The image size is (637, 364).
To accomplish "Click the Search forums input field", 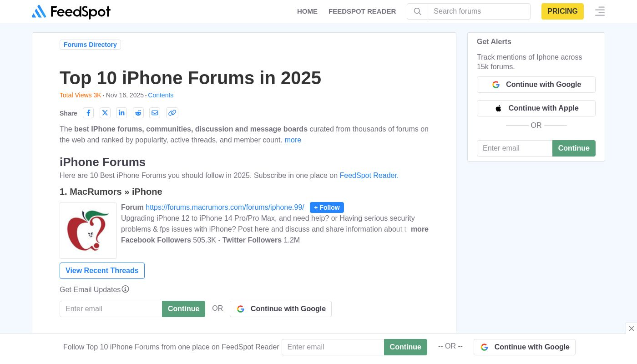I will click(x=479, y=11).
